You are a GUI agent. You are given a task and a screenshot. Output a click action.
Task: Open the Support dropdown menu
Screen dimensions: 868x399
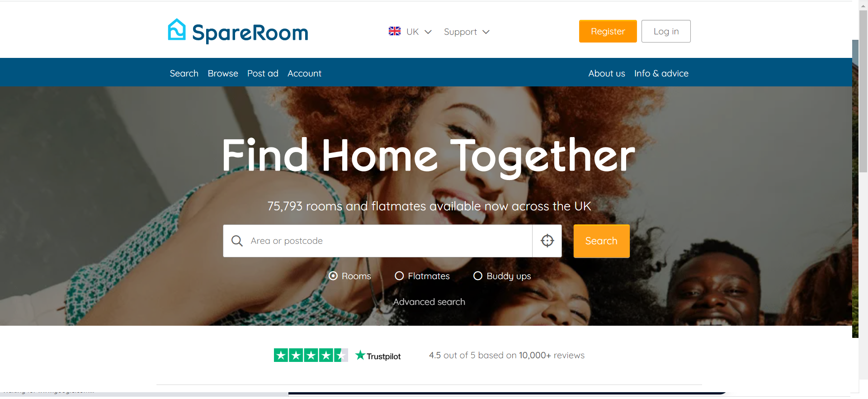coord(467,32)
